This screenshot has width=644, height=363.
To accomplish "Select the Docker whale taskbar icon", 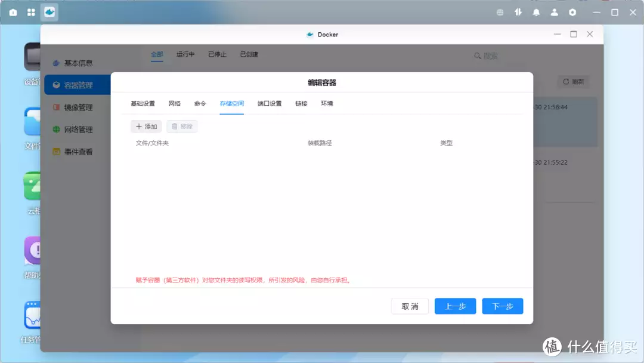I will (49, 13).
